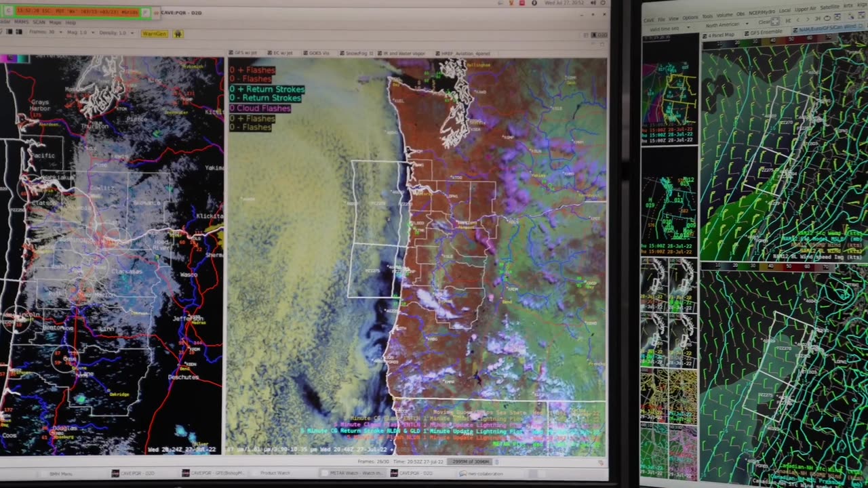This screenshot has height=488, width=868.
Task: Switch to first CAVE:PQR - D2D taskbar item
Action: [x=133, y=473]
